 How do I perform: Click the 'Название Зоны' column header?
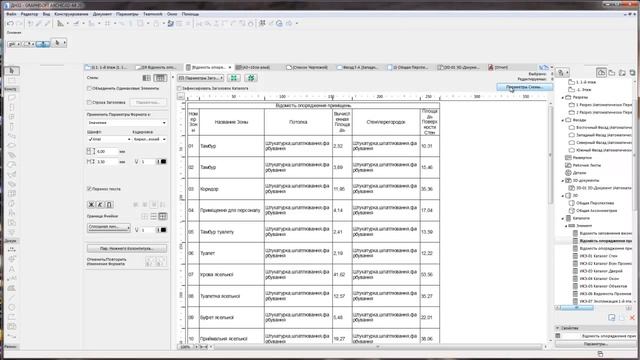(x=232, y=122)
